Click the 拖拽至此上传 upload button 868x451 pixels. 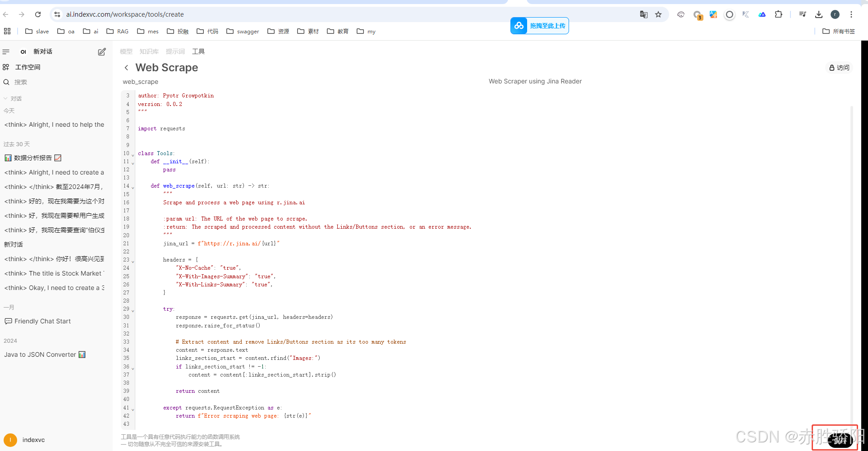539,26
